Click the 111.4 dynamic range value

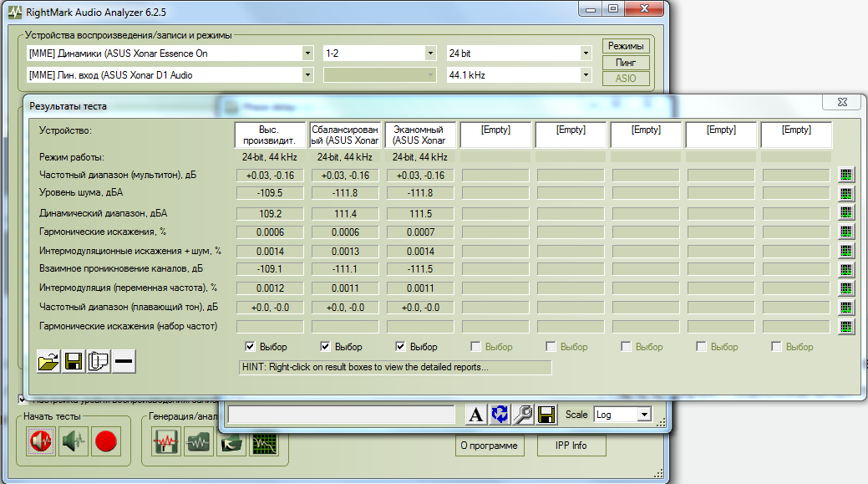(x=345, y=214)
